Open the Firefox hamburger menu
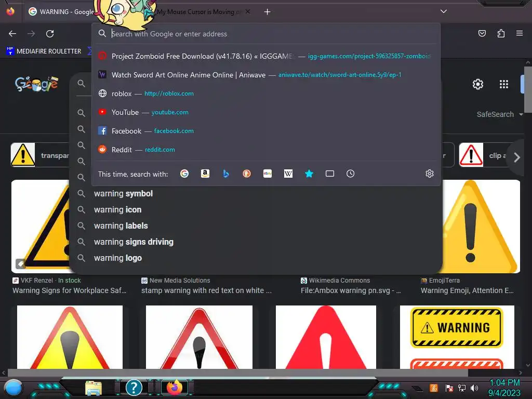Screen dimensions: 532x399 [520, 33]
